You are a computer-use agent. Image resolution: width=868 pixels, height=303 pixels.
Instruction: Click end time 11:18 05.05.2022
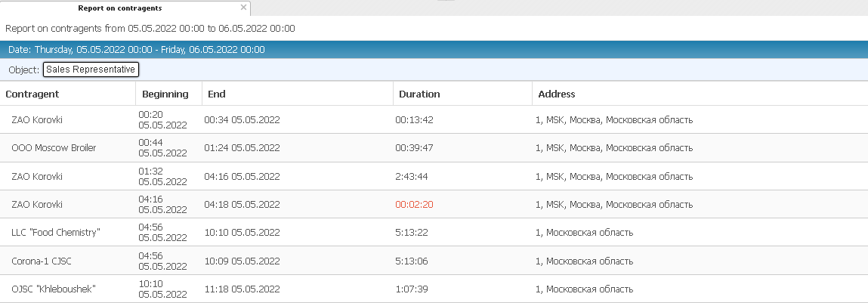242,289
